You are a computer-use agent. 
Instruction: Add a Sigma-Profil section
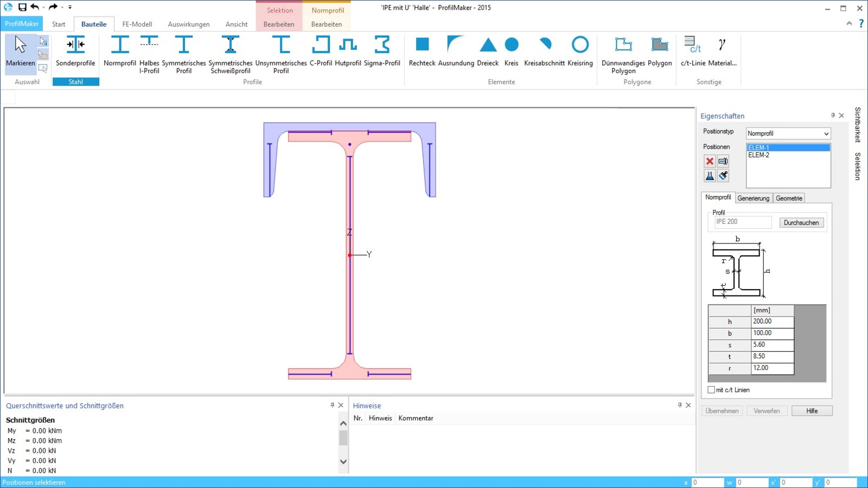point(382,53)
